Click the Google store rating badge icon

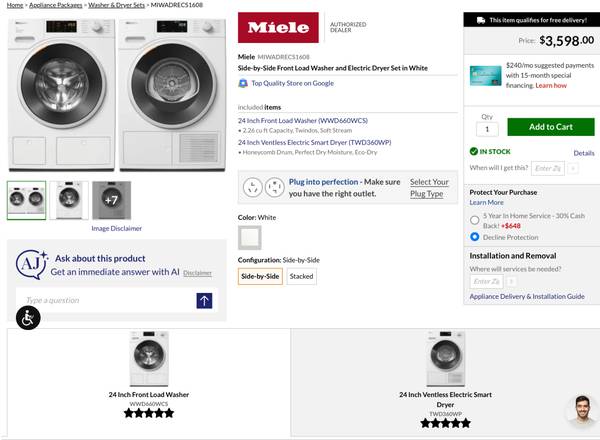[x=243, y=83]
